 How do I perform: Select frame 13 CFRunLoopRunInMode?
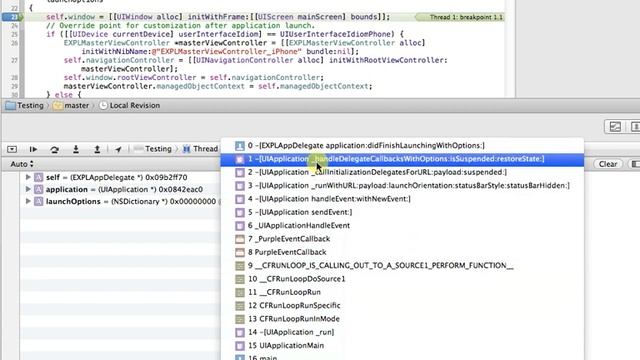click(x=402, y=319)
